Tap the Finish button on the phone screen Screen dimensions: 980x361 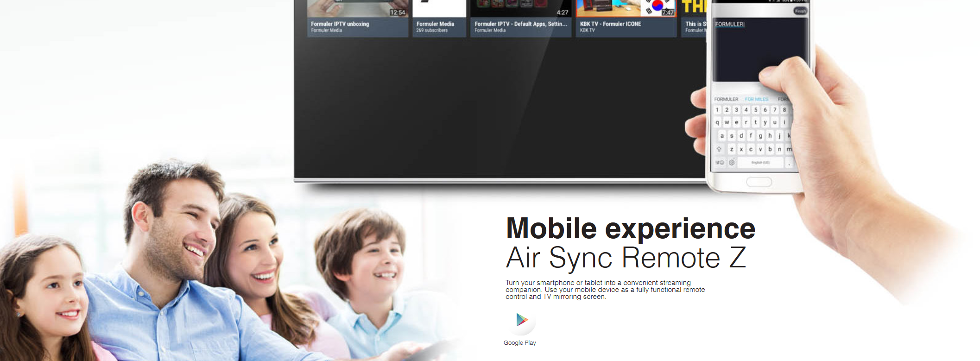800,11
